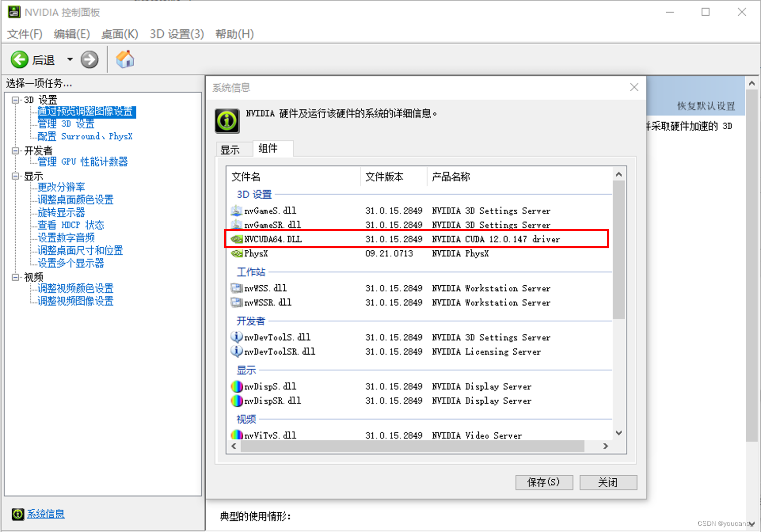761x532 pixels.
Task: Click the "NVIDIA Licensing Server" product name
Action: click(x=486, y=352)
